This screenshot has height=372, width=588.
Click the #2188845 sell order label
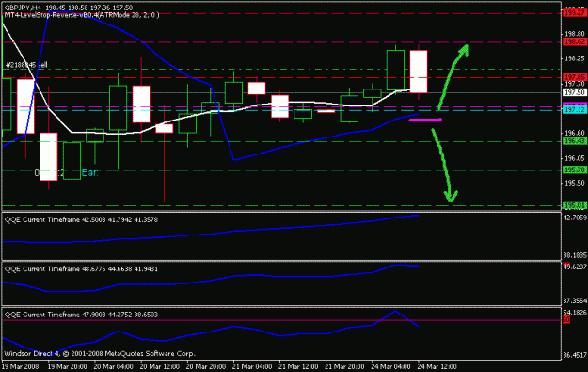pyautogui.click(x=26, y=65)
